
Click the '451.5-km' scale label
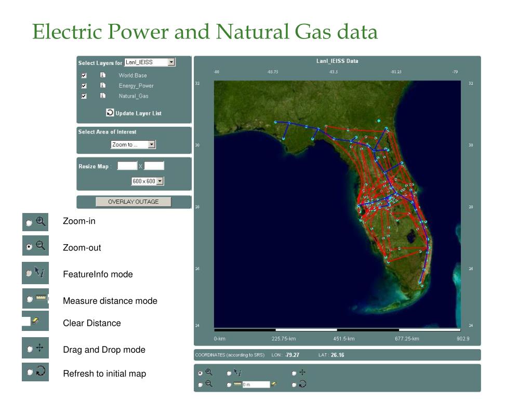[344, 339]
